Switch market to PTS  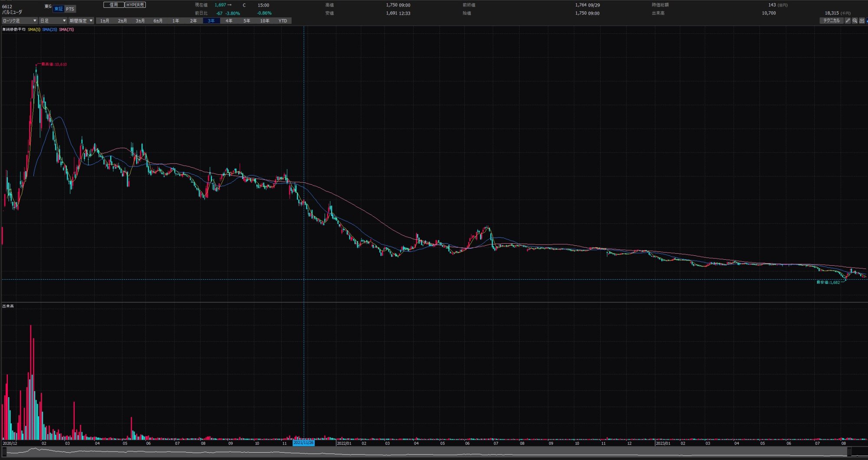tap(70, 9)
